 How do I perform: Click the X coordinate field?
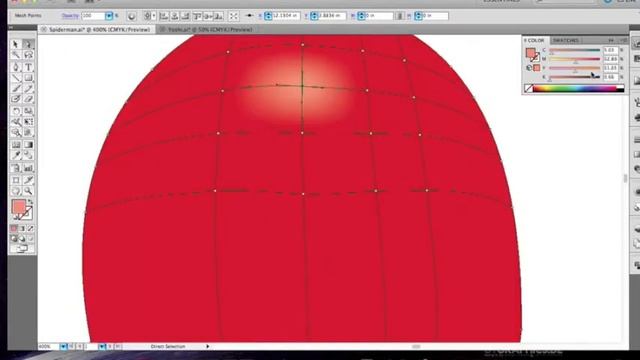tap(286, 16)
